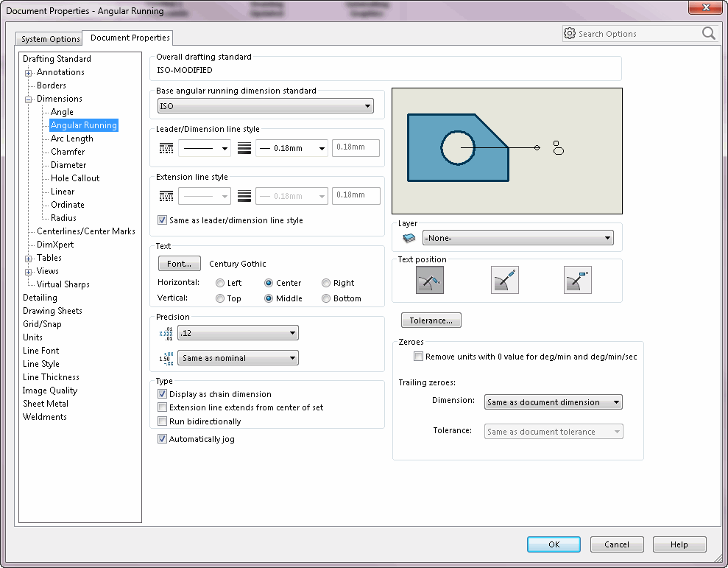Select Bottom vertical text alignment

tap(326, 298)
